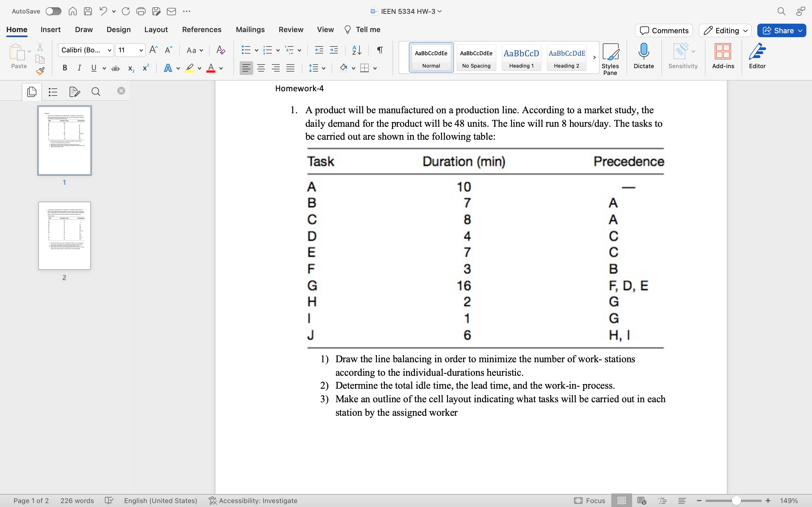
Task: Open the Styles Pane
Action: click(x=611, y=57)
